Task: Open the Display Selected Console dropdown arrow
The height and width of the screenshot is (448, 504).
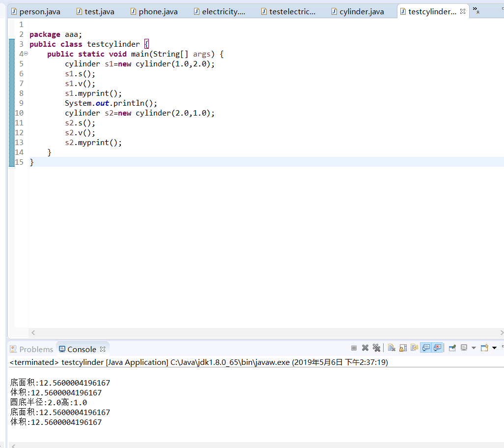Action: point(474,348)
